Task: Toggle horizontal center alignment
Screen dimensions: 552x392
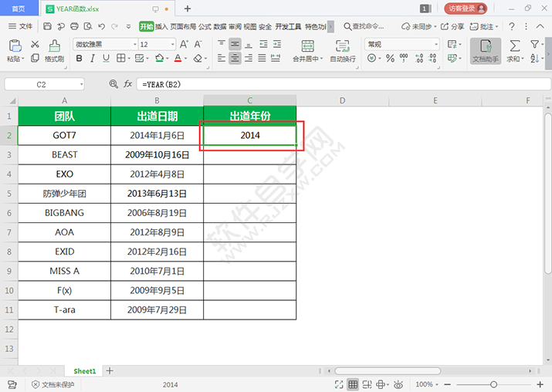Action: pyautogui.click(x=235, y=58)
